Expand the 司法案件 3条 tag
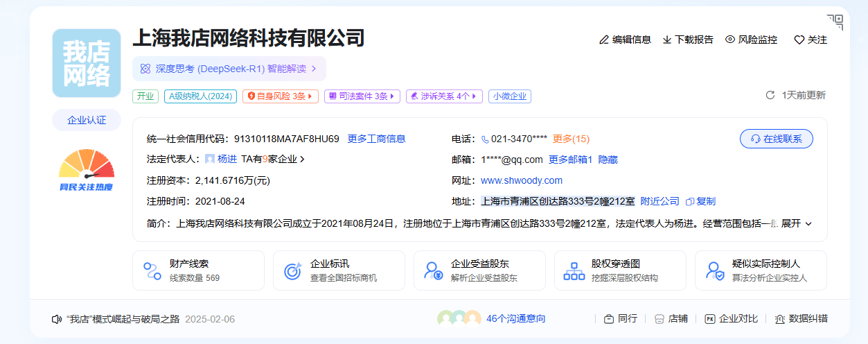Image resolution: width=868 pixels, height=344 pixels. (362, 96)
